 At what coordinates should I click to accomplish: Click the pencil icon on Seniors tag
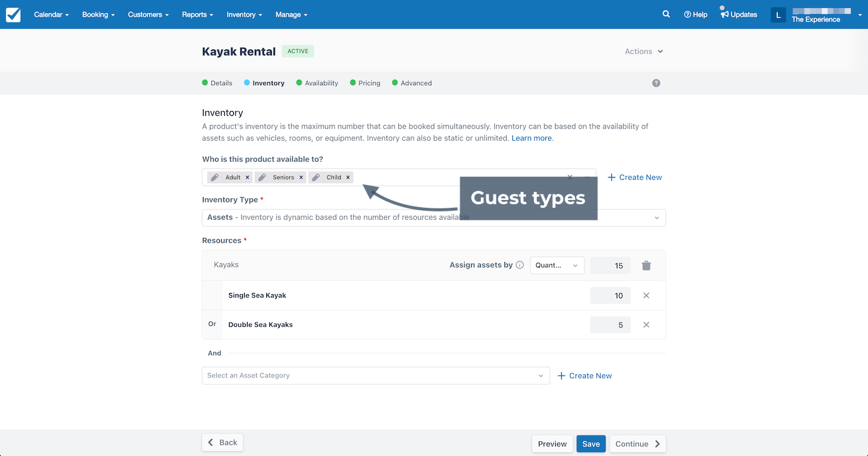(x=262, y=178)
